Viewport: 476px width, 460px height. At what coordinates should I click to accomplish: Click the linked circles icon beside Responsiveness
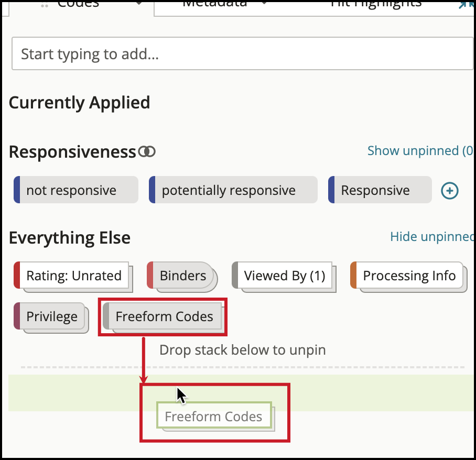click(x=147, y=151)
